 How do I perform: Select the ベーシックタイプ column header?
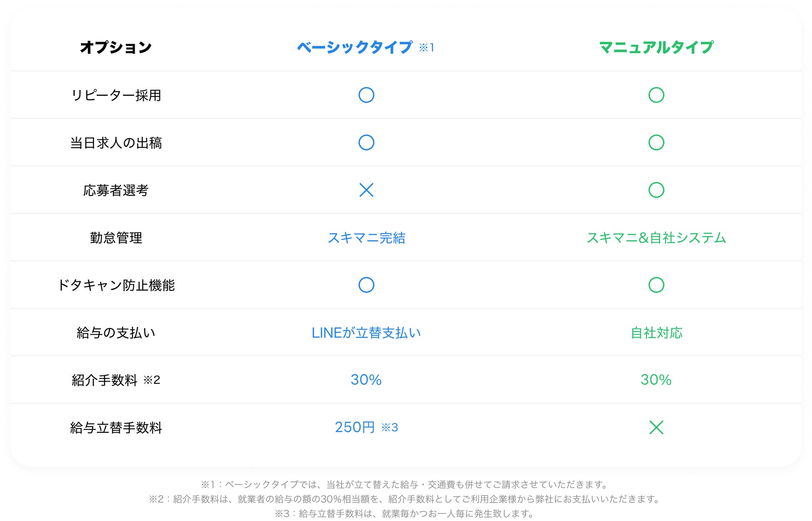[x=355, y=47]
